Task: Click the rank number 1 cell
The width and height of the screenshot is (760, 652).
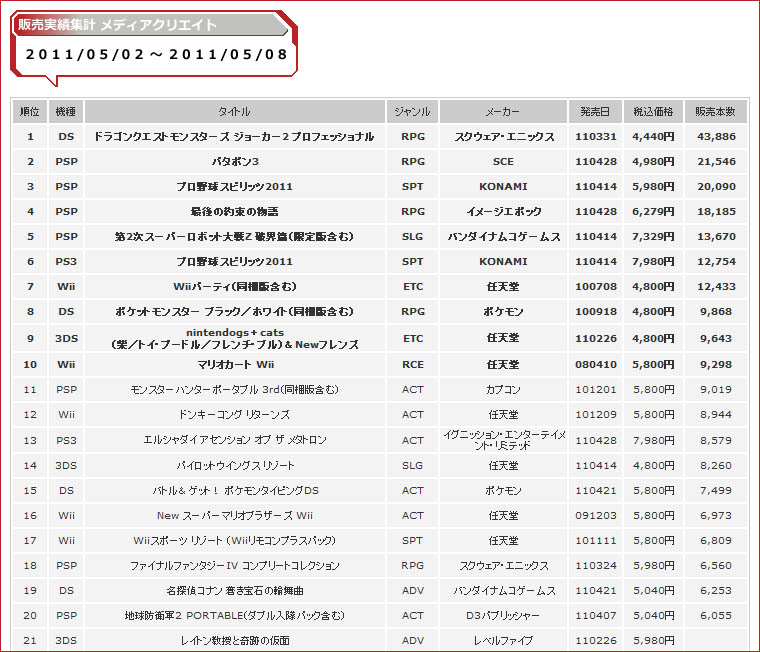Action: pyautogui.click(x=30, y=137)
